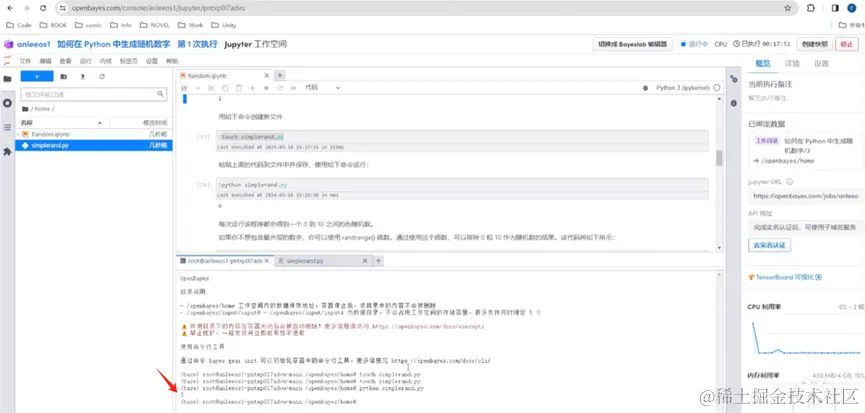Image resolution: width=865 pixels, height=413 pixels.
Task: Open the file browser sidebar icon
Action: point(7,79)
